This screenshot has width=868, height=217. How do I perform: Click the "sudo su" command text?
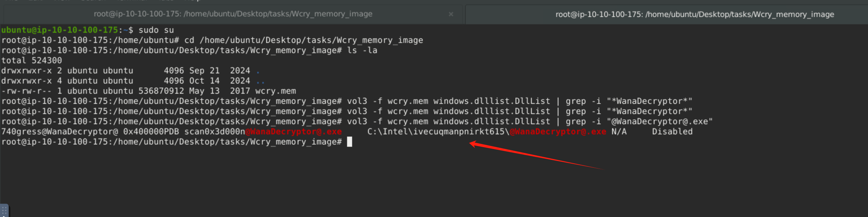coord(156,30)
